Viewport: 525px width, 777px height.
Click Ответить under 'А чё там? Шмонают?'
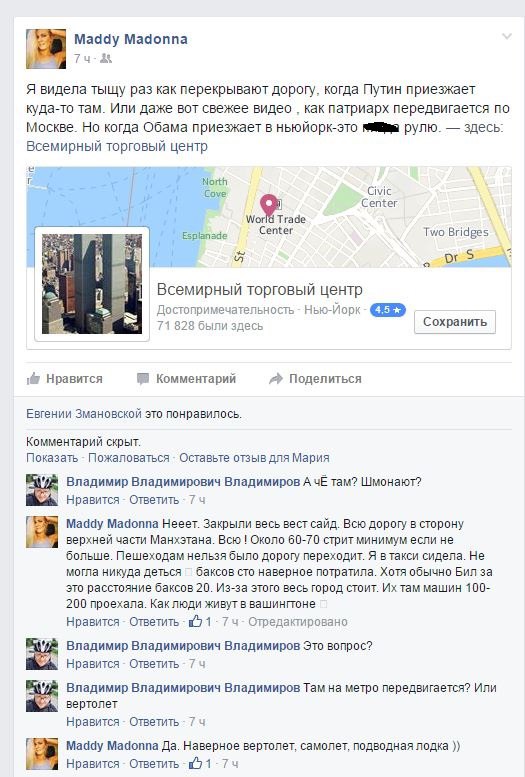point(154,500)
